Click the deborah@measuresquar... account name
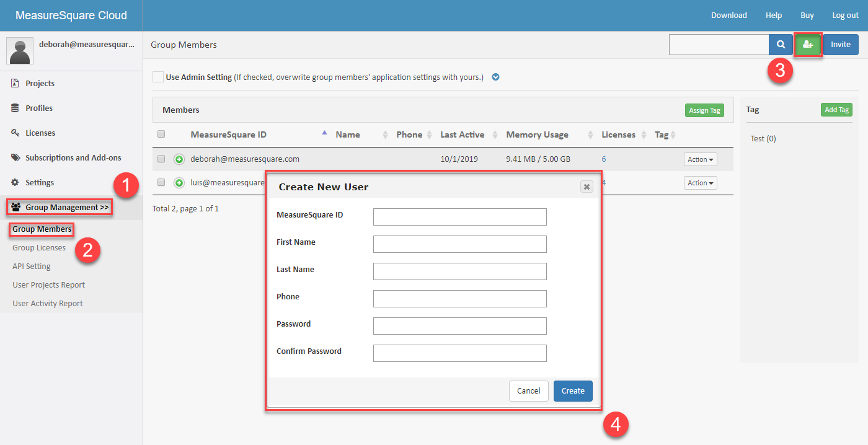 pos(87,45)
